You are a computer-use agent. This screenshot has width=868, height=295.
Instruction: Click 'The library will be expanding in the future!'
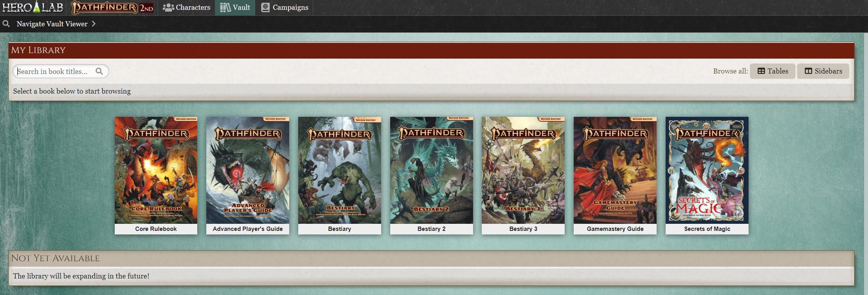tap(81, 276)
